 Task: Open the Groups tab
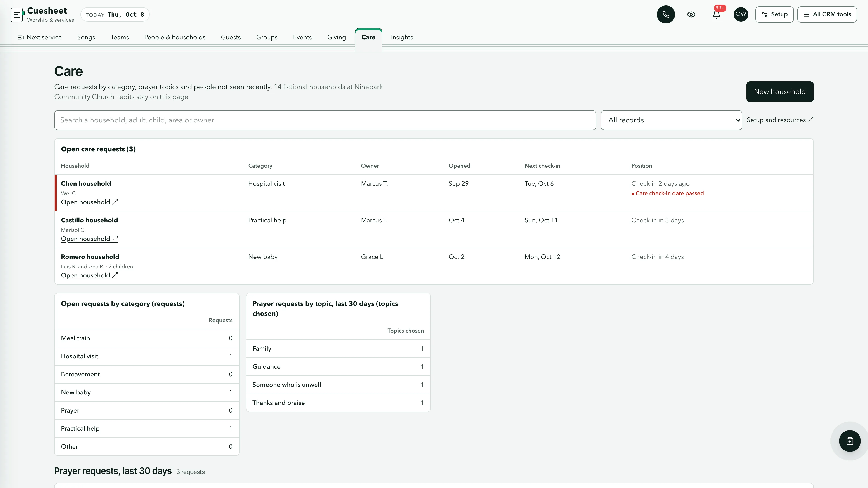[x=267, y=37]
